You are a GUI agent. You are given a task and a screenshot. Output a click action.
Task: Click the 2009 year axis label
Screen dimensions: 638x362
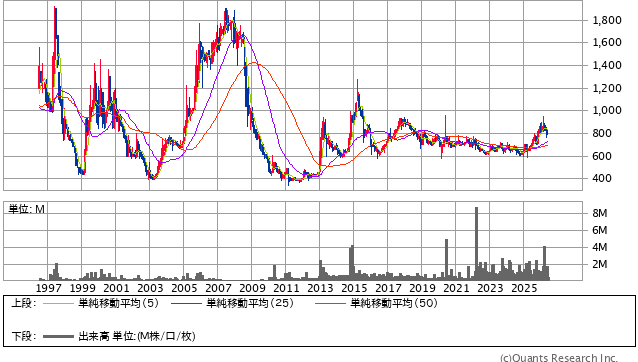[x=252, y=288]
